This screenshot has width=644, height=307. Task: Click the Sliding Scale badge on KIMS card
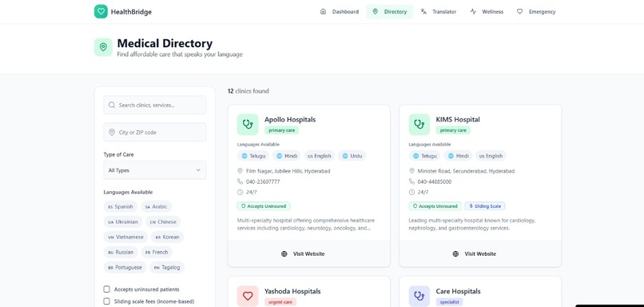pos(485,206)
